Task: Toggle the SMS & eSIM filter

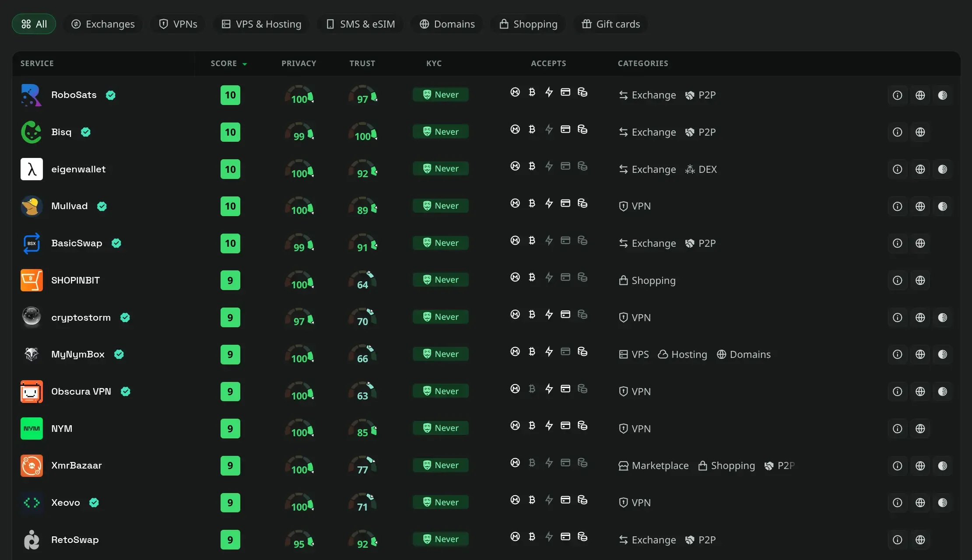Action: [x=360, y=24]
